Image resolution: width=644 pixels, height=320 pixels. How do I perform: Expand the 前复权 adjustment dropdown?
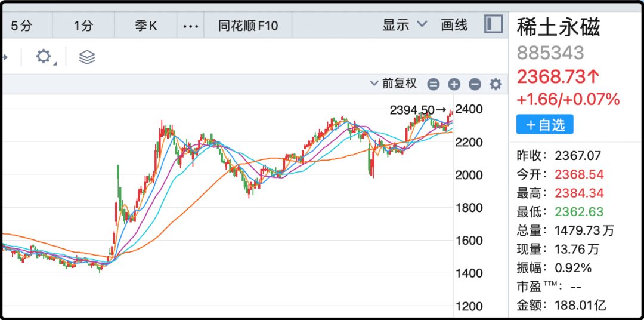394,84
